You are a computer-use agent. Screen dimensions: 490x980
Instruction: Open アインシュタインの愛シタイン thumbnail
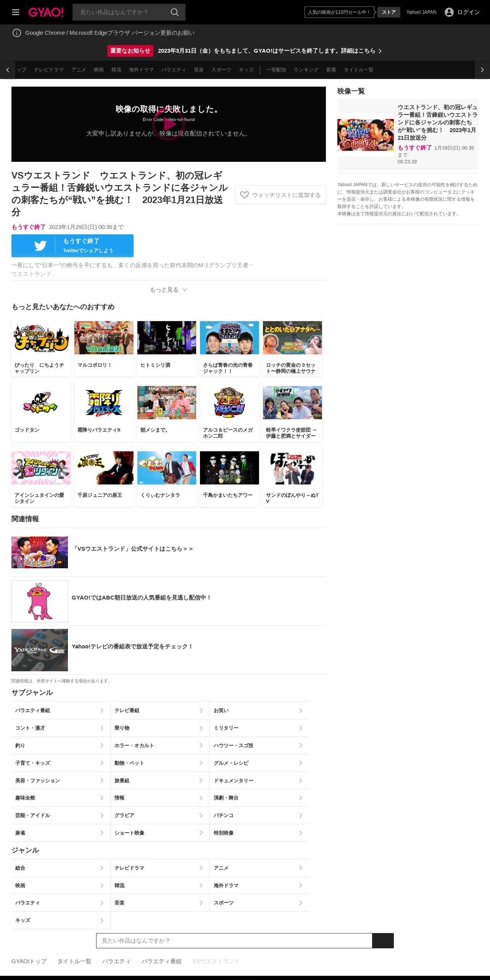click(x=41, y=468)
